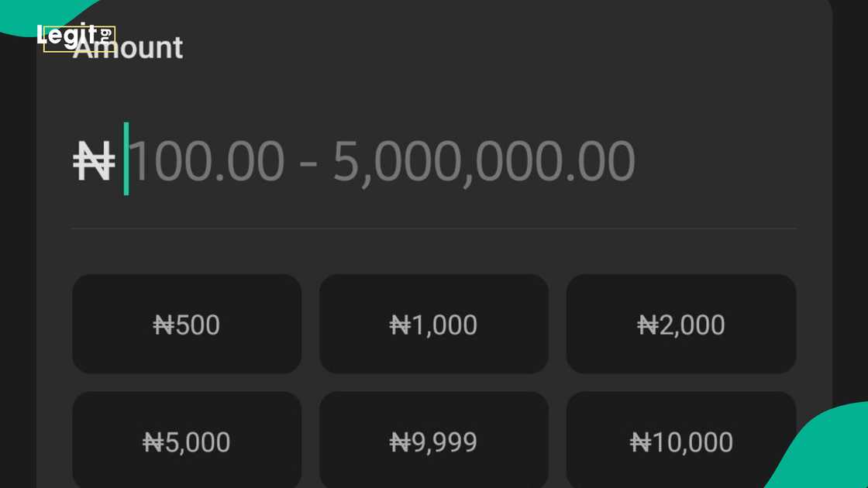Tap the text cursor in the amount field
Screen dimensions: 868x488
127,159
